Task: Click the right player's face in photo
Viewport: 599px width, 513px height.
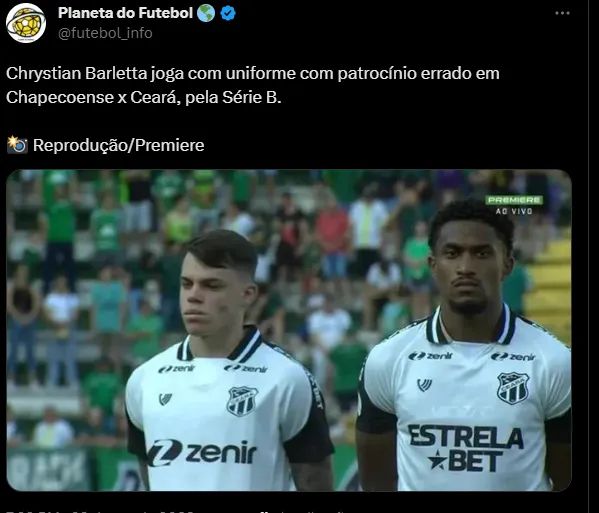Action: [470, 265]
